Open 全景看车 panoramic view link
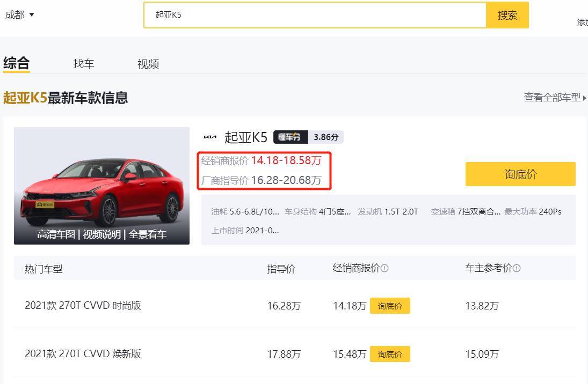The width and height of the screenshot is (588, 384). click(147, 234)
